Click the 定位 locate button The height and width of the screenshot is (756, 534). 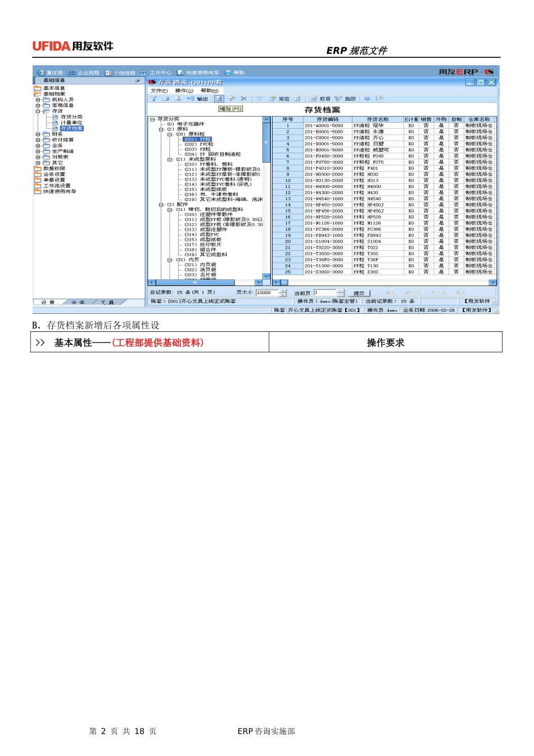tap(279, 98)
